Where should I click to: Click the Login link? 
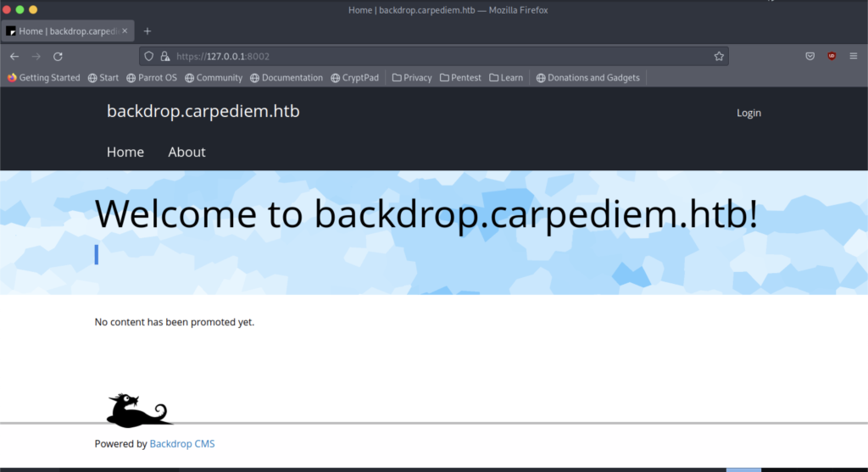pyautogui.click(x=748, y=113)
